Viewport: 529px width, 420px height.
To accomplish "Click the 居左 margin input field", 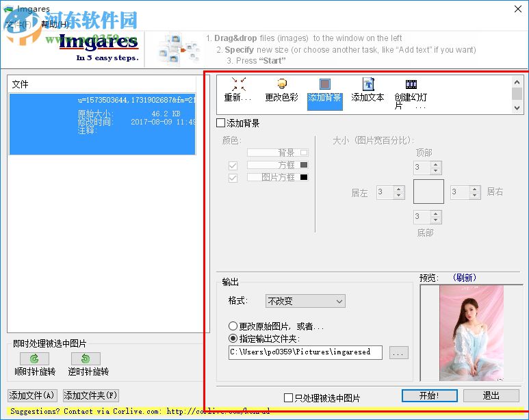I will click(385, 192).
